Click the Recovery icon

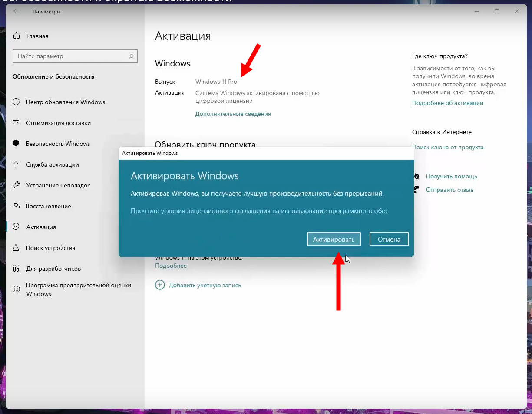[16, 206]
